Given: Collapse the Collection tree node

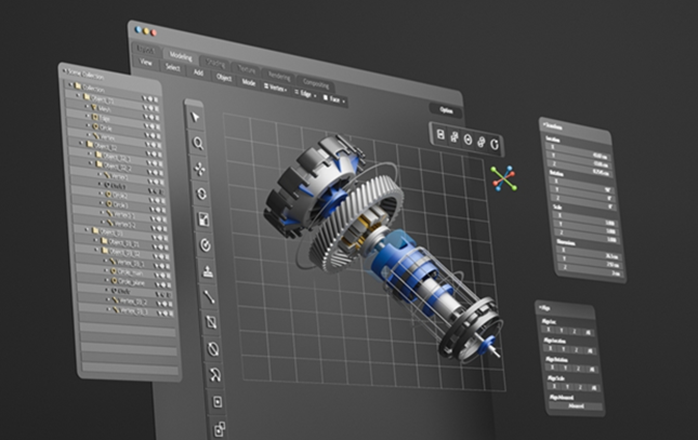Looking at the screenshot, I should click(70, 85).
